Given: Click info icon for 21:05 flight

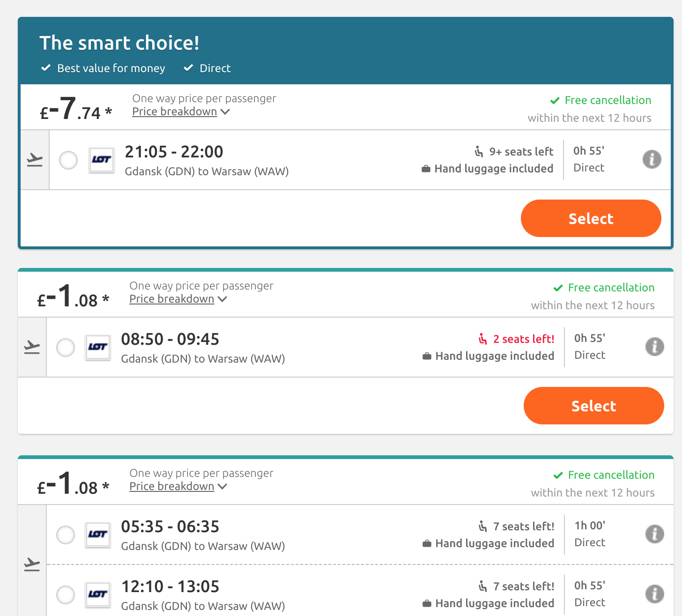Looking at the screenshot, I should (x=652, y=159).
